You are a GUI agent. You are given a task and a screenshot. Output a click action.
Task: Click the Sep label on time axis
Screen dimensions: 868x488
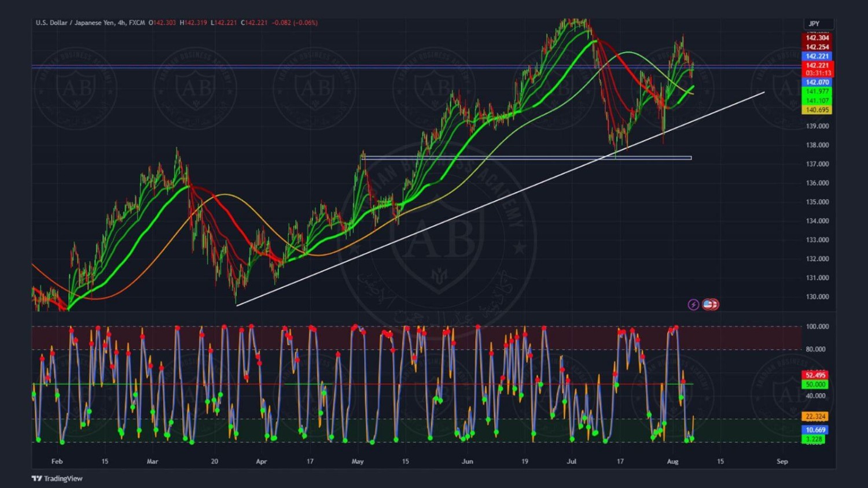coord(782,461)
